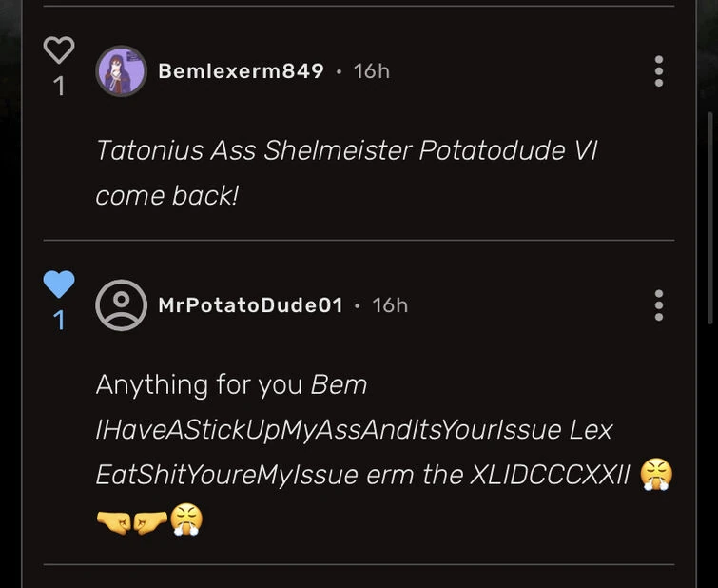This screenshot has height=588, width=718.
Task: Click the blue like count under the filled heart
Action: coord(59,321)
